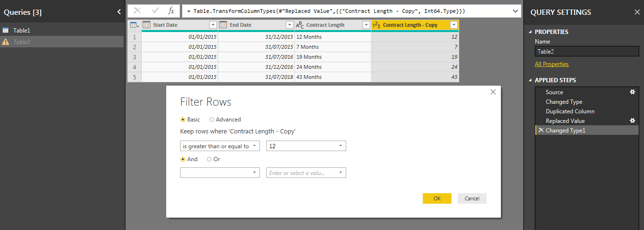
Task: Select the Changed Type1 applied step
Action: coord(587,130)
